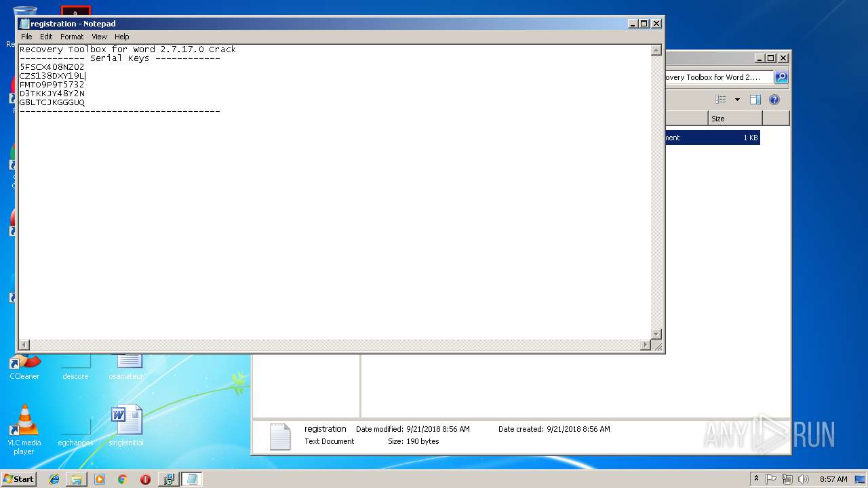Click the Notepad vertical scrollbar up arrow

[x=656, y=50]
